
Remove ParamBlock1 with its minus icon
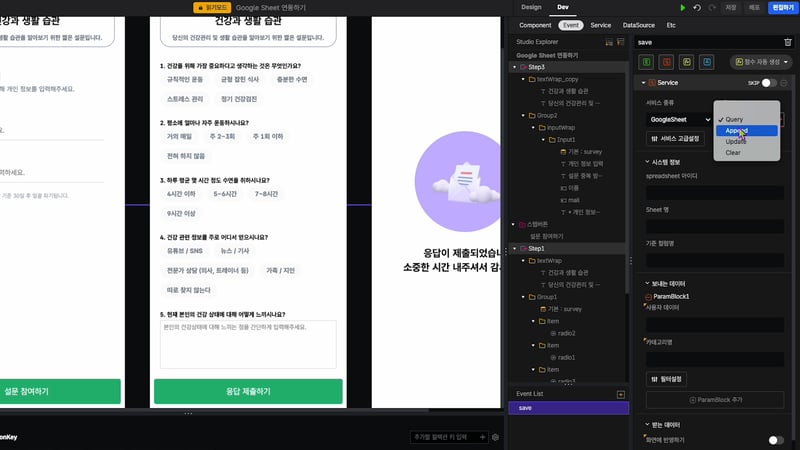(x=648, y=297)
